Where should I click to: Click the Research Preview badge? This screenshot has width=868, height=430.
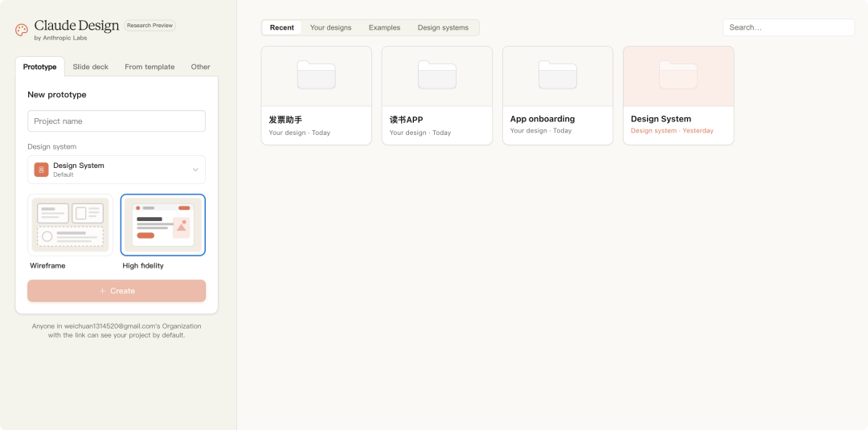click(149, 26)
